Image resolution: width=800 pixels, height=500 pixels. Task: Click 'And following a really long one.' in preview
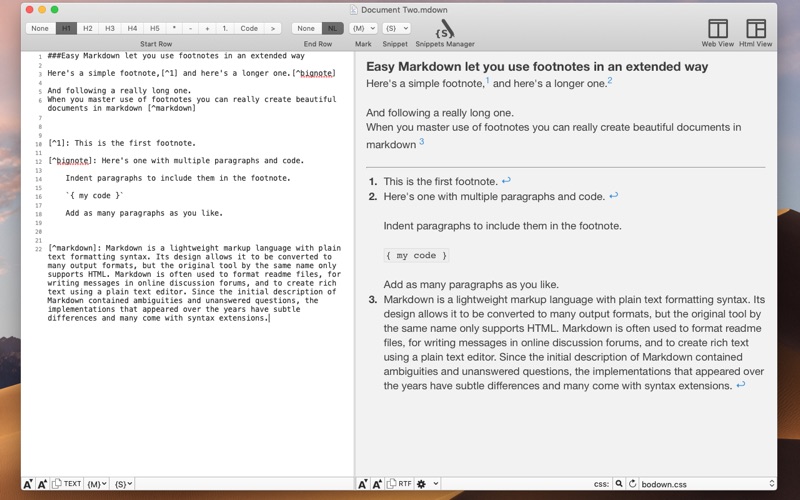click(x=440, y=113)
